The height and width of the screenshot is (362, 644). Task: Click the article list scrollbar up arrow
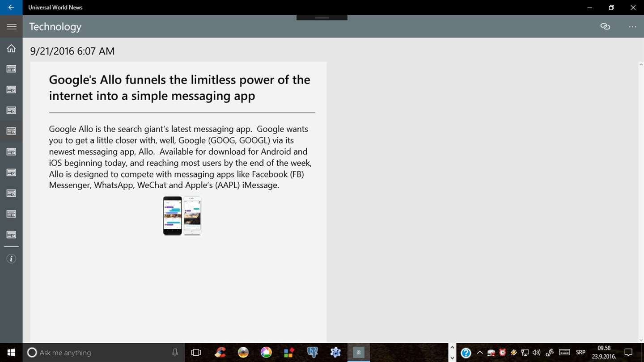tap(641, 65)
